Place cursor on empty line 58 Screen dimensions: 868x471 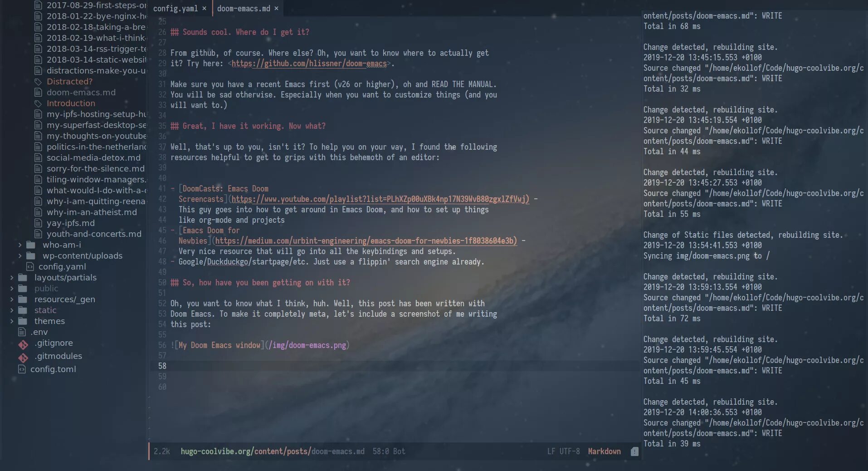pos(395,366)
